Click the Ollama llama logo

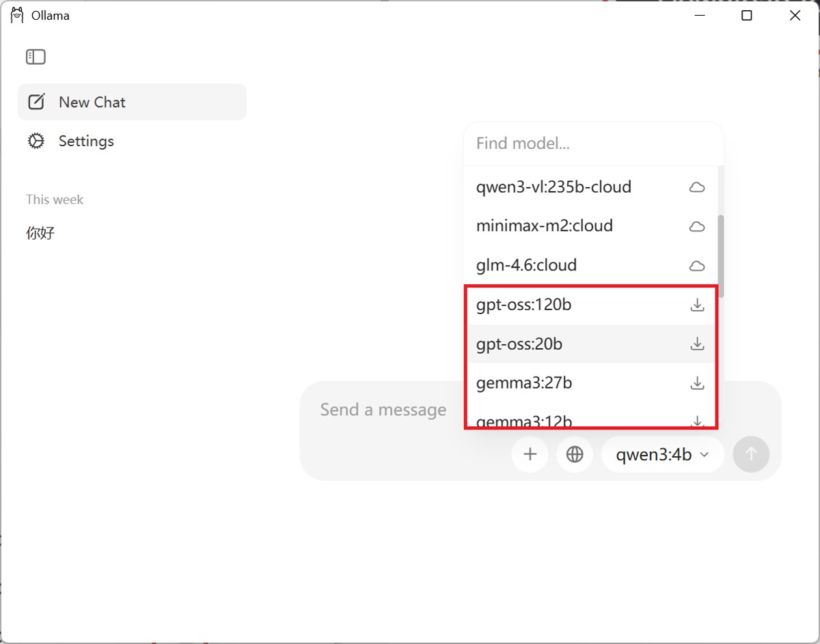(17, 15)
